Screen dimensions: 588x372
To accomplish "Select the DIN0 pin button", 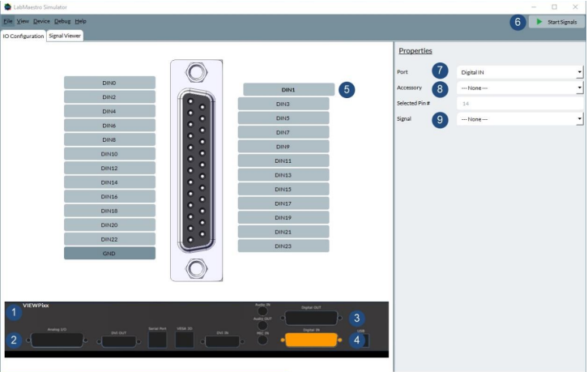I will click(109, 83).
